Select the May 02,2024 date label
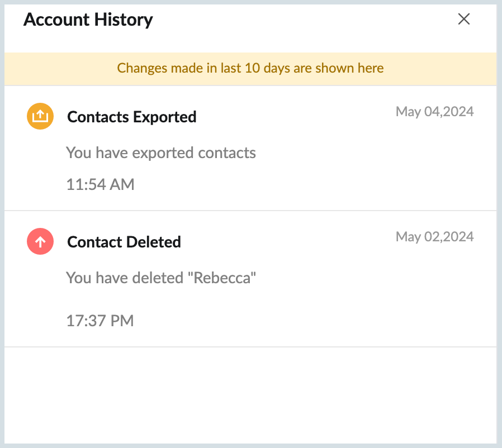This screenshot has width=502, height=448. 434,237
